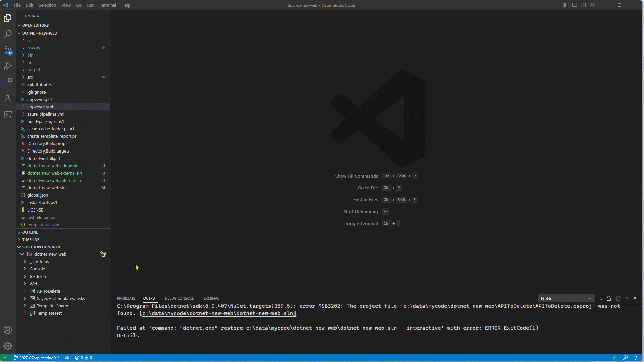The width and height of the screenshot is (644, 362).
Task: Open the Extensions view
Action: click(8, 82)
